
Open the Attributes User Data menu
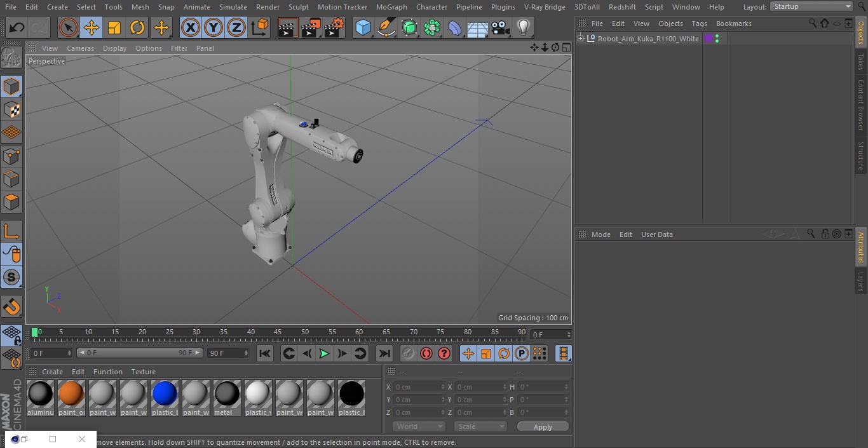656,234
